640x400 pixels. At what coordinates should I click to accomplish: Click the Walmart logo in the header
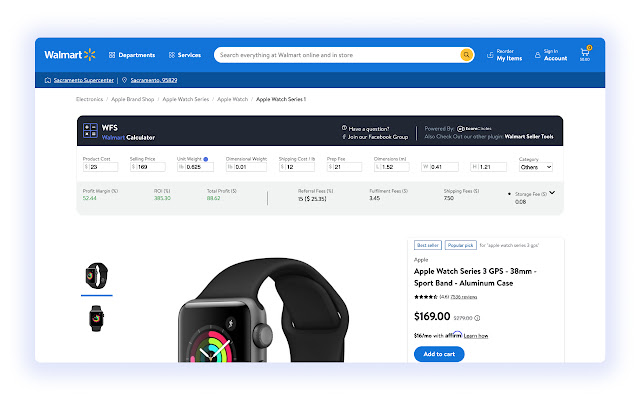(70, 55)
